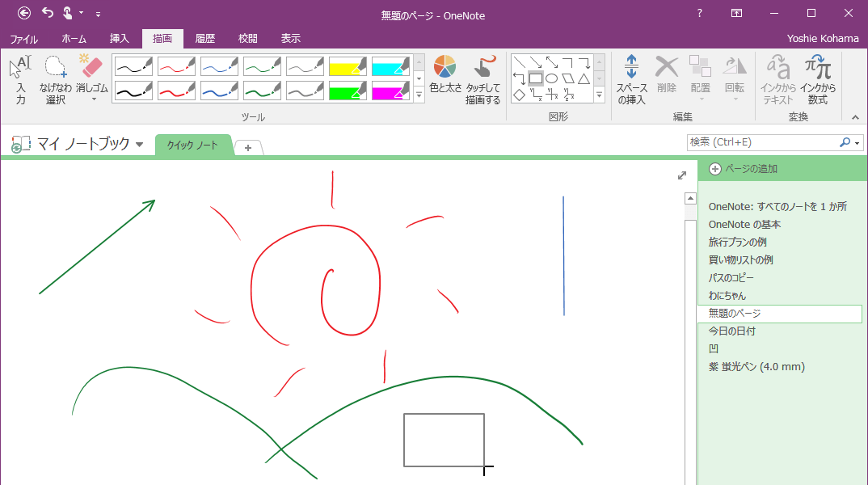Open Quick Access Toolbar customize arrow

pos(98,14)
